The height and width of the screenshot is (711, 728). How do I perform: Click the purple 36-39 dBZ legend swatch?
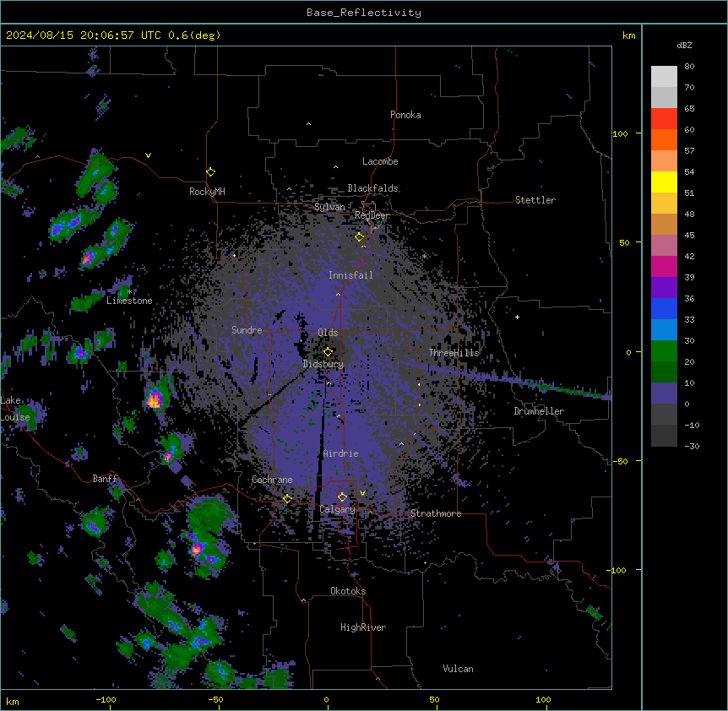click(664, 288)
